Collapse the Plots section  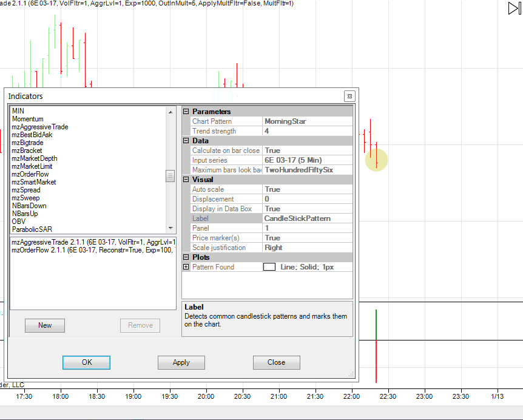(x=186, y=257)
